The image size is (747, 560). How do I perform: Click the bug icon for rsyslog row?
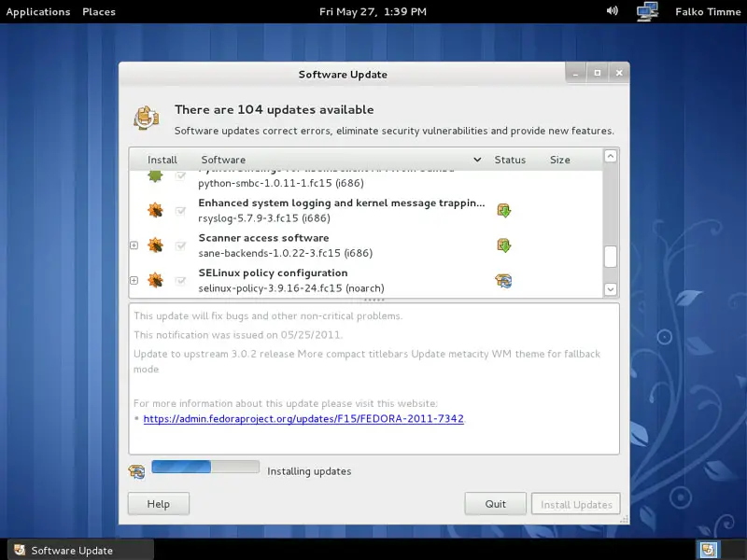coord(155,210)
